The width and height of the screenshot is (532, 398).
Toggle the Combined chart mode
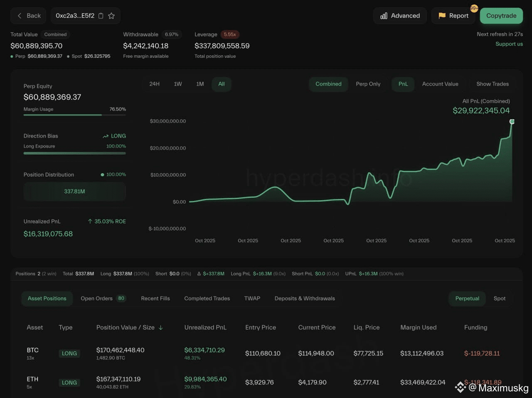coord(328,84)
